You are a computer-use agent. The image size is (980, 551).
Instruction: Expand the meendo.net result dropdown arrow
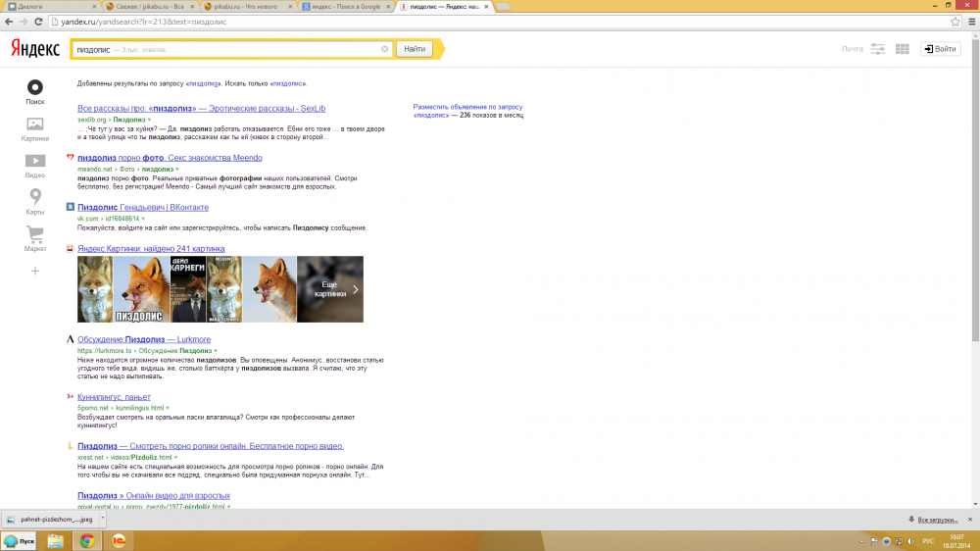[x=177, y=169]
